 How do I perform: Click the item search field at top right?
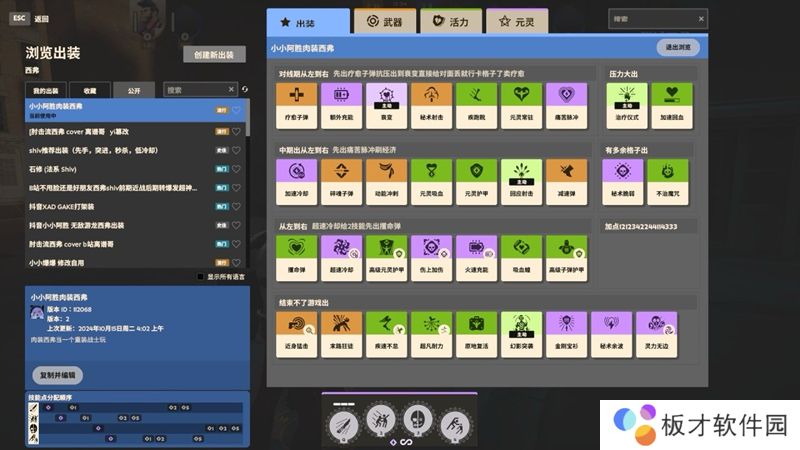pyautogui.click(x=657, y=19)
